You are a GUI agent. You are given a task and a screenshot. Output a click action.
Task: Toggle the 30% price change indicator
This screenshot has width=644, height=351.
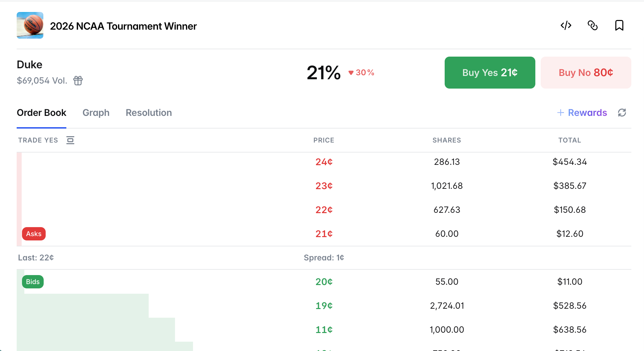click(361, 72)
